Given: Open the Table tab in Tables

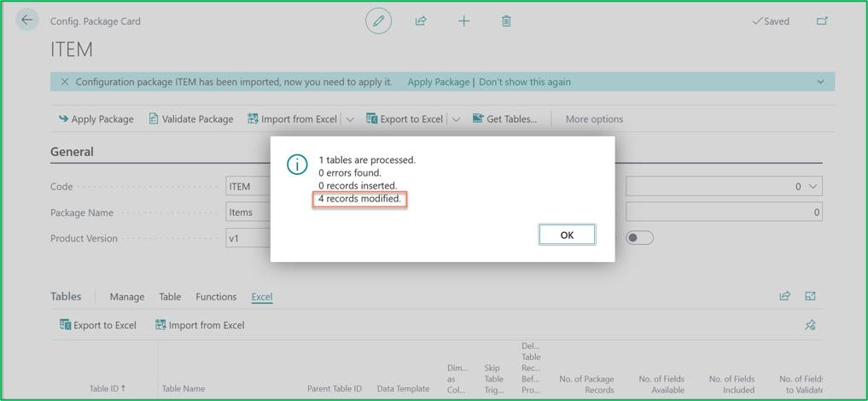Looking at the screenshot, I should tap(170, 297).
